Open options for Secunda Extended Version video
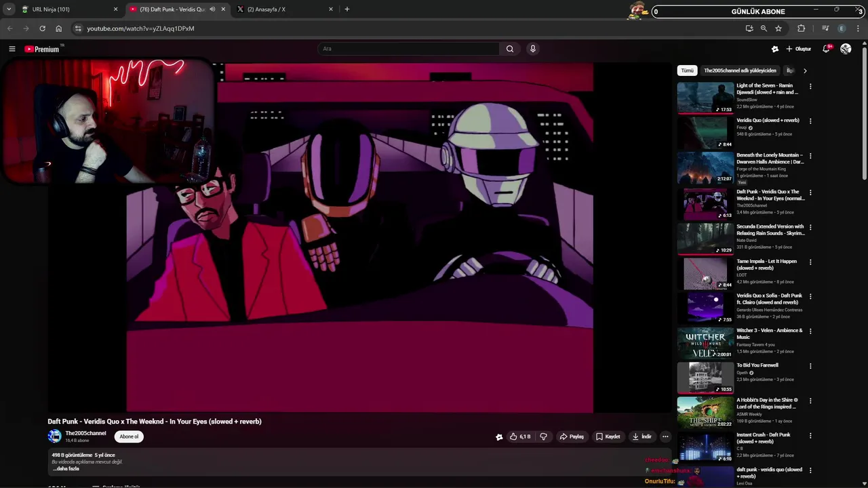 coord(810,227)
